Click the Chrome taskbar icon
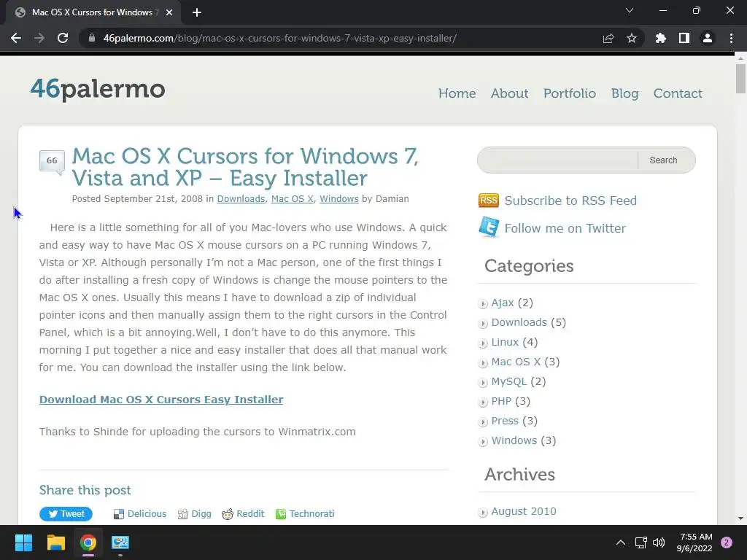The image size is (747, 560). click(88, 542)
